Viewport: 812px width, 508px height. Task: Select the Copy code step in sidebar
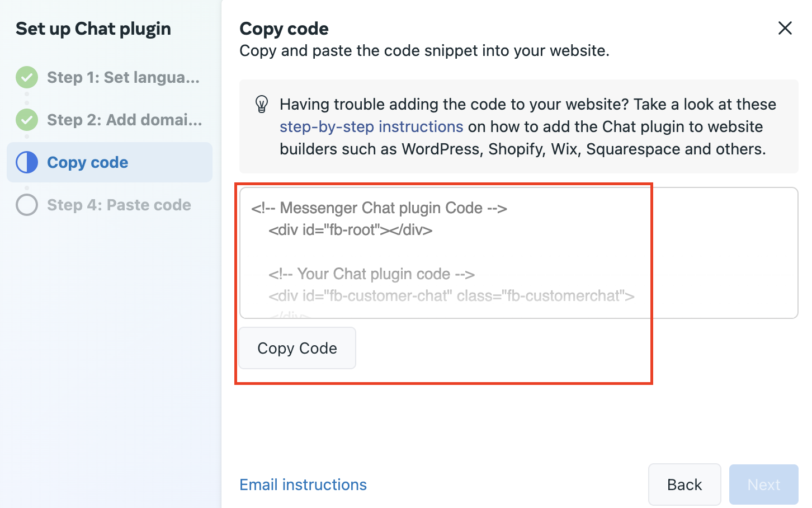(88, 162)
